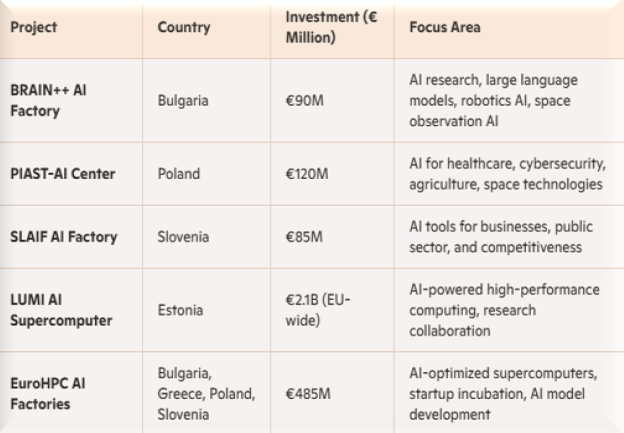Click the Focus Area column header
624x433 pixels.
click(x=445, y=28)
